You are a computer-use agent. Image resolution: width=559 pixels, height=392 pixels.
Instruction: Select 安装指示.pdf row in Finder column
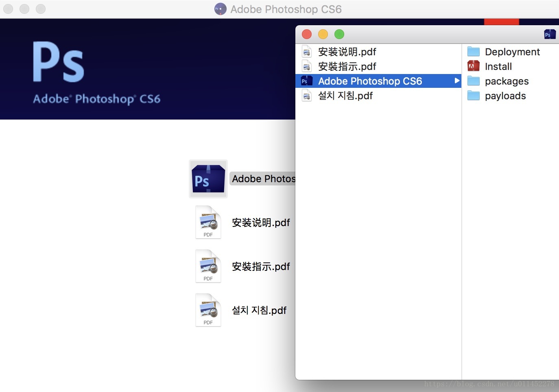(x=378, y=66)
